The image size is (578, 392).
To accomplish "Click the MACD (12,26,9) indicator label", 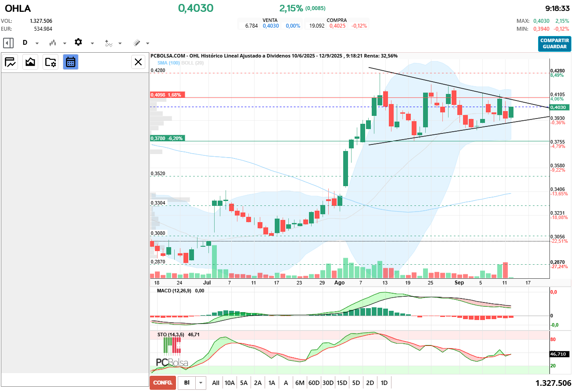I will pos(175,291).
